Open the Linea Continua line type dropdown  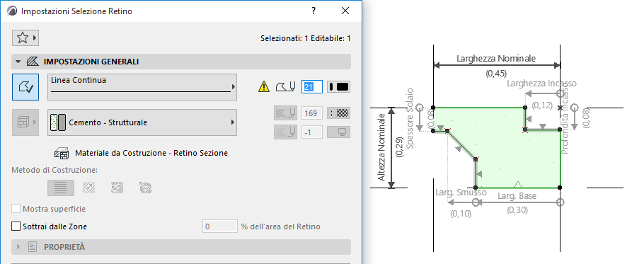pos(142,87)
